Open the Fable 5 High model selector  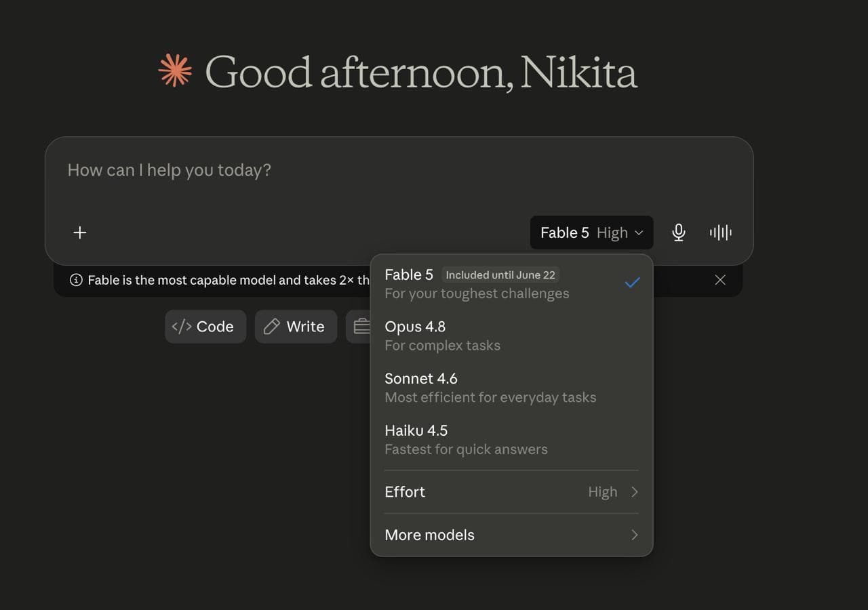click(x=591, y=232)
